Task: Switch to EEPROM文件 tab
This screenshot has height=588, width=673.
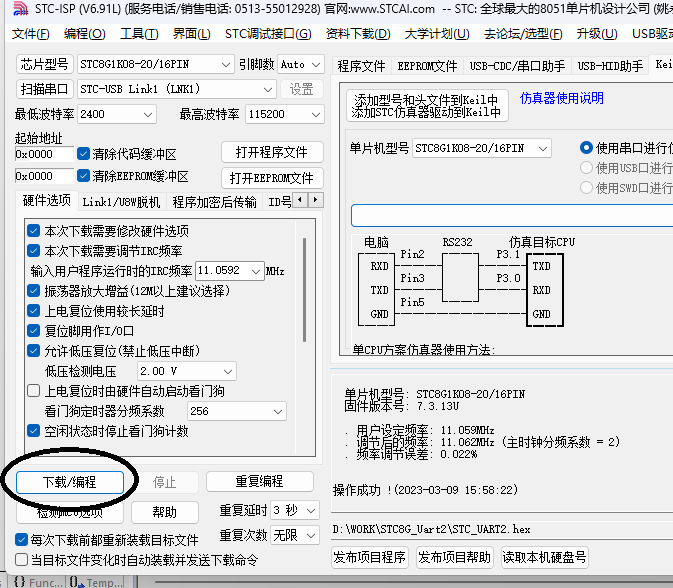Action: [x=427, y=66]
